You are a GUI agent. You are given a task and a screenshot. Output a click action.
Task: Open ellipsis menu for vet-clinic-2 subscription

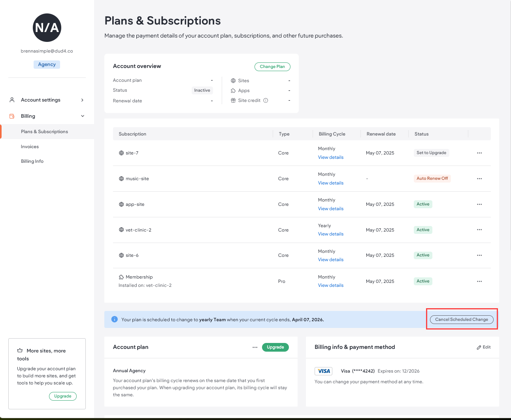point(479,230)
